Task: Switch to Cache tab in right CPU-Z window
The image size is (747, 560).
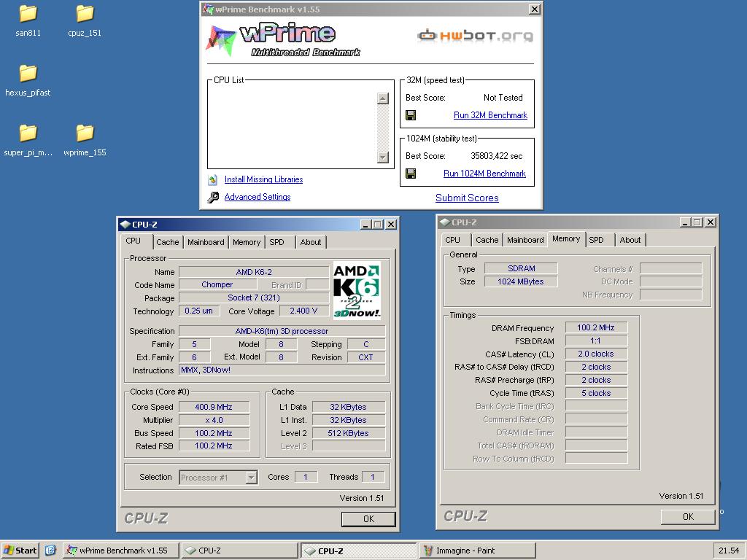Action: tap(487, 241)
